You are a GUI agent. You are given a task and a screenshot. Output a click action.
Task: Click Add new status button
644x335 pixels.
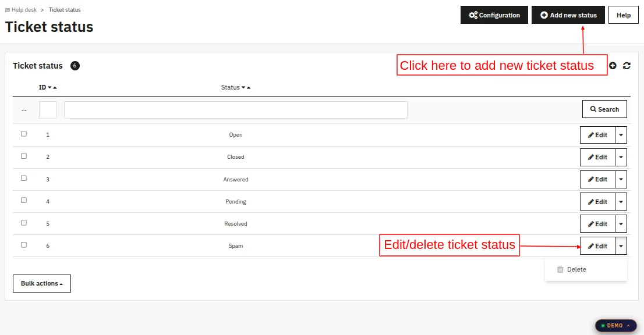click(x=568, y=15)
